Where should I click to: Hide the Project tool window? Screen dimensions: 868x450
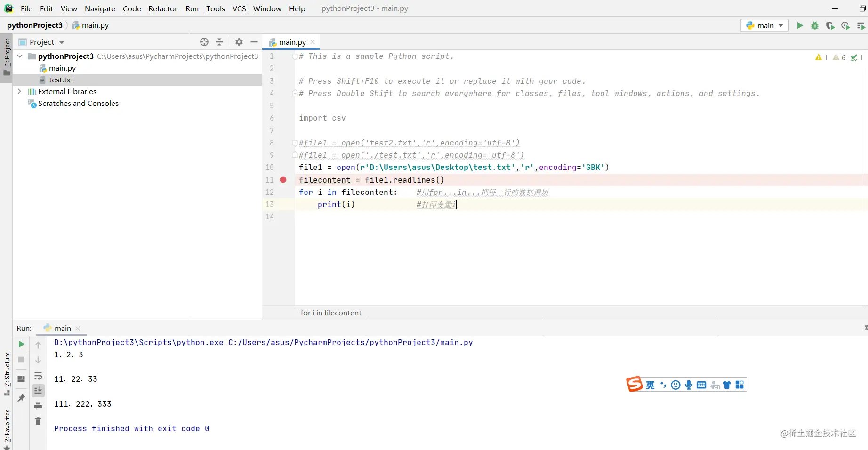click(x=254, y=42)
